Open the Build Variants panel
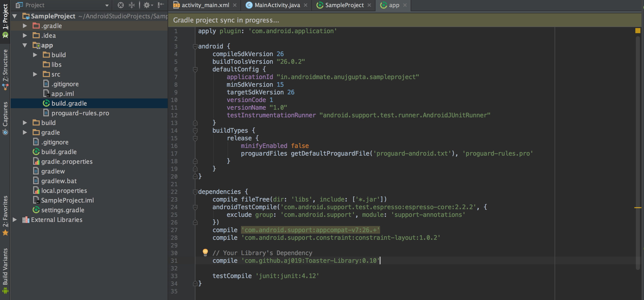 (x=6, y=270)
